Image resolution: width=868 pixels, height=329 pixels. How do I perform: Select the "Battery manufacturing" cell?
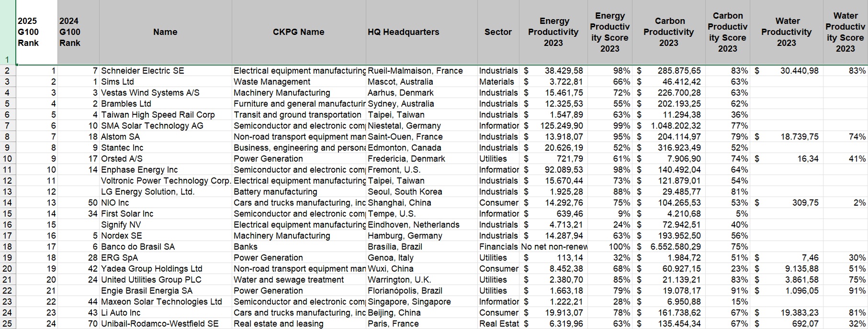pos(299,192)
